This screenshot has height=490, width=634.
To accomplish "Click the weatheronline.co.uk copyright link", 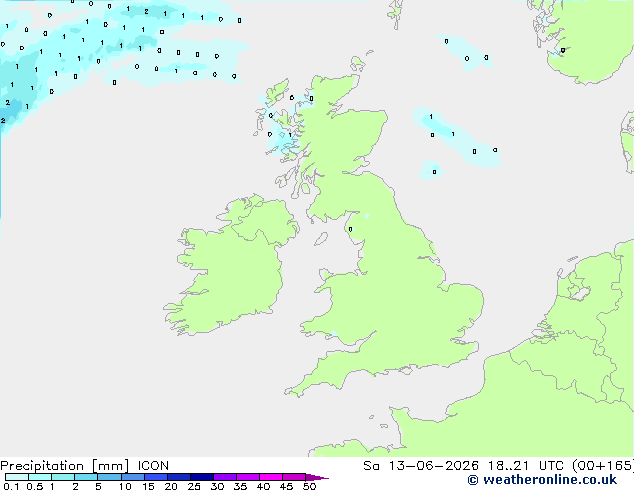I will 542,480.
